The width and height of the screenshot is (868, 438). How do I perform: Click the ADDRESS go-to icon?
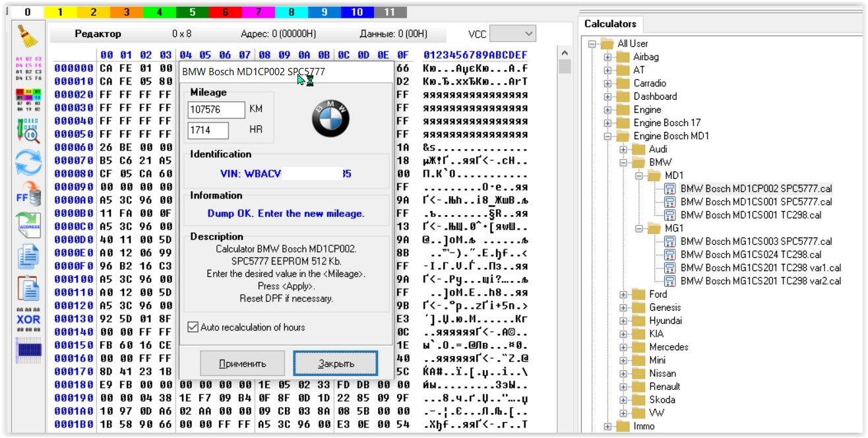(28, 225)
